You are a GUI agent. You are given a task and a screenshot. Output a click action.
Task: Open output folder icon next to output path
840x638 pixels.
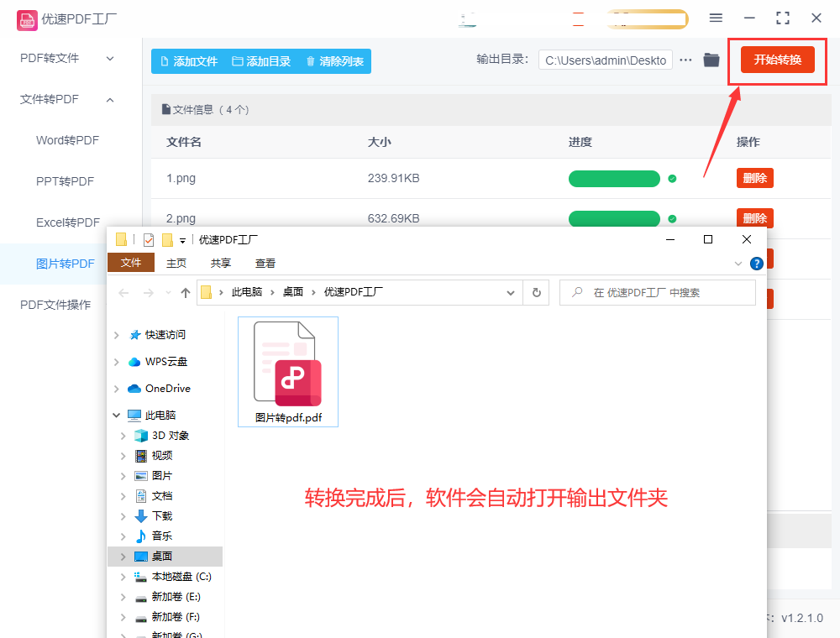coord(711,60)
